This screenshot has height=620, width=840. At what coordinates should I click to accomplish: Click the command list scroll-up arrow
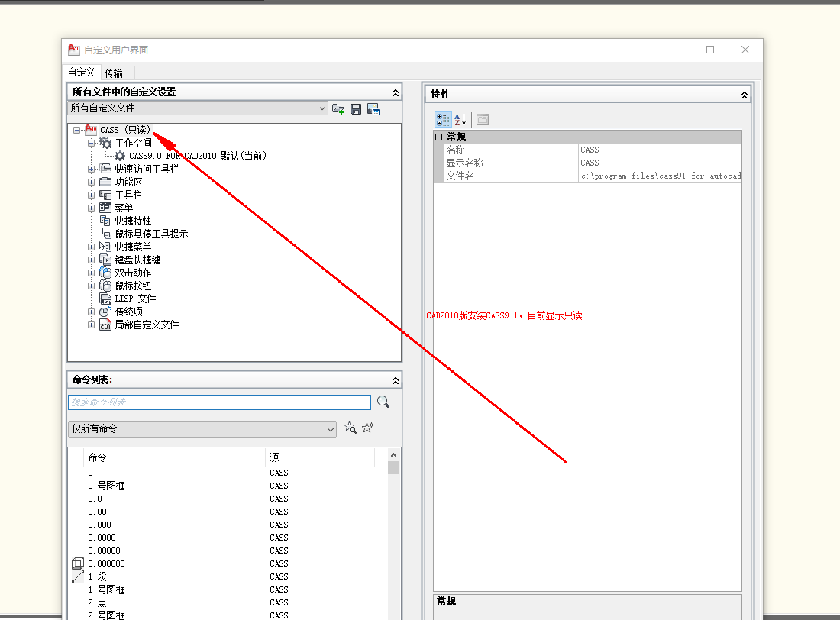pyautogui.click(x=394, y=456)
